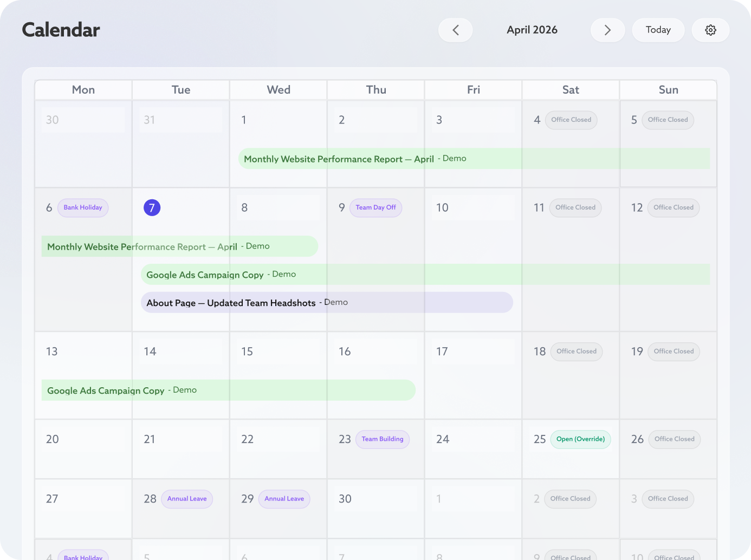
Task: Open Monthly Website Performance Report event, second week
Action: [x=180, y=246]
